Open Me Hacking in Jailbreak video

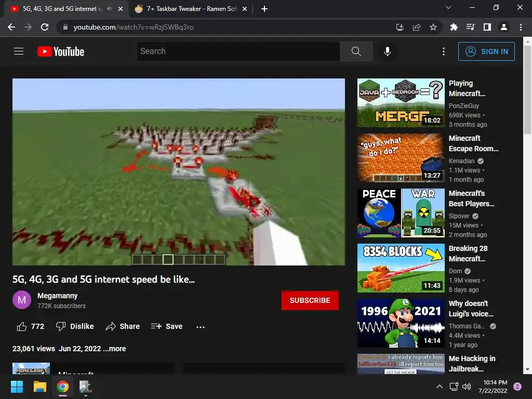pos(472,364)
